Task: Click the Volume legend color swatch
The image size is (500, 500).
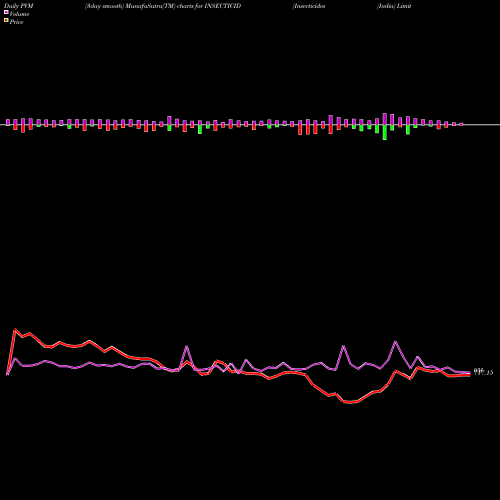Action: point(6,13)
